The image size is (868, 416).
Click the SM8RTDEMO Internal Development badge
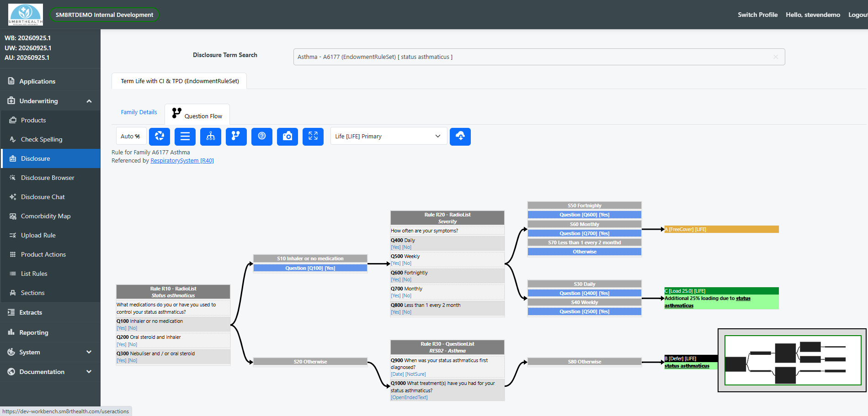point(104,15)
